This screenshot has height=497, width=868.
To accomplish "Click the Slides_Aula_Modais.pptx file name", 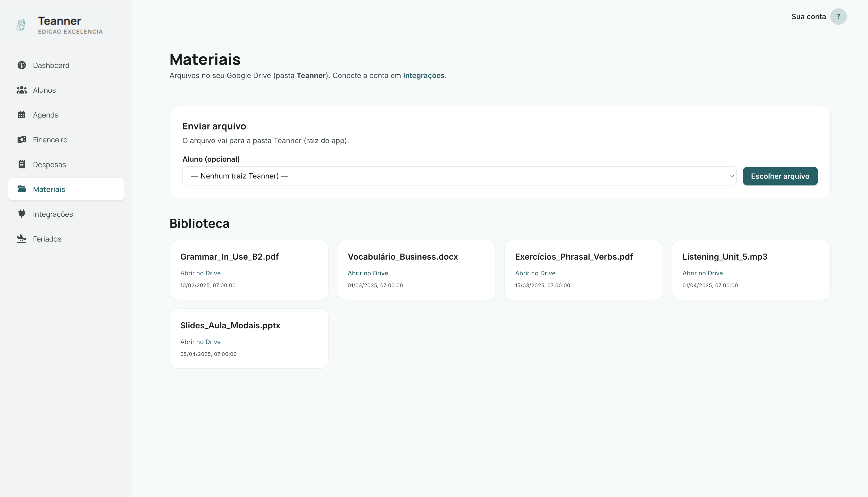I will pos(230,325).
